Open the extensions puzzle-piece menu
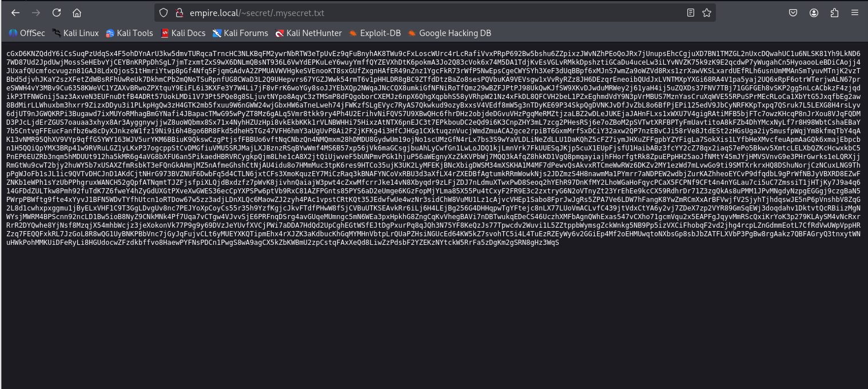The height and width of the screenshot is (389, 868). [834, 13]
